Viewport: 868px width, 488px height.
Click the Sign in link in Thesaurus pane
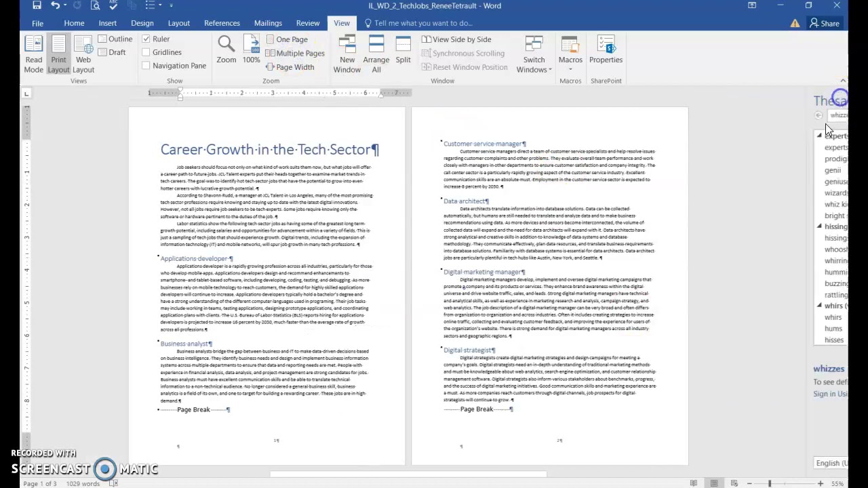click(831, 394)
